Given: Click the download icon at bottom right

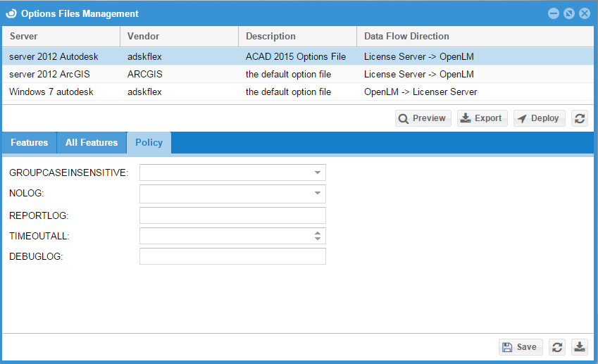Looking at the screenshot, I should [579, 346].
